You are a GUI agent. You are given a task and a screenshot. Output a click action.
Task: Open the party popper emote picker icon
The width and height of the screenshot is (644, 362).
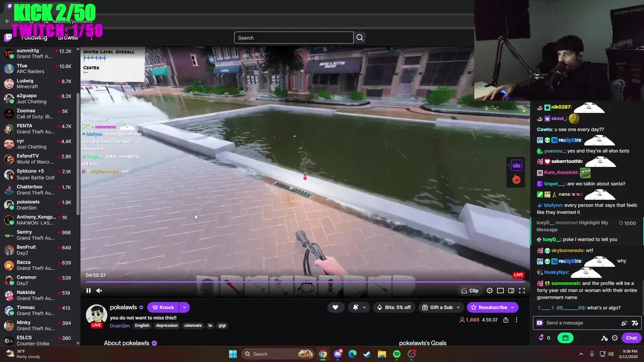click(624, 323)
